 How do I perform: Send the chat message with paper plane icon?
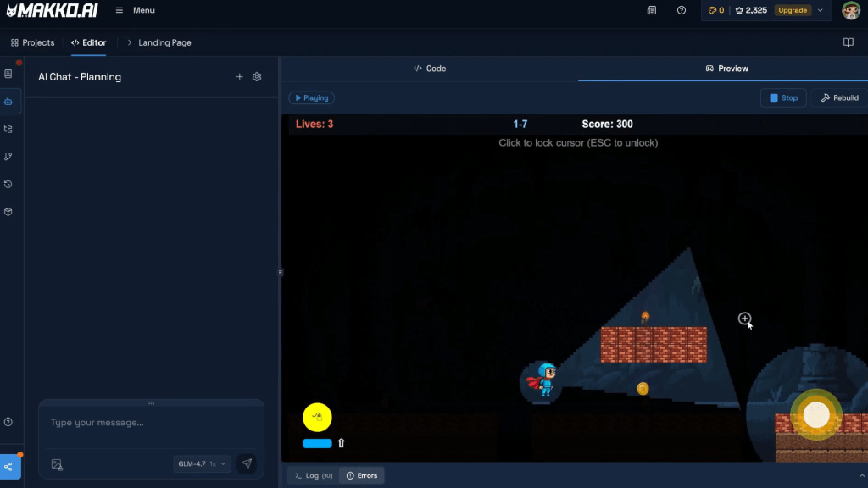pos(247,463)
